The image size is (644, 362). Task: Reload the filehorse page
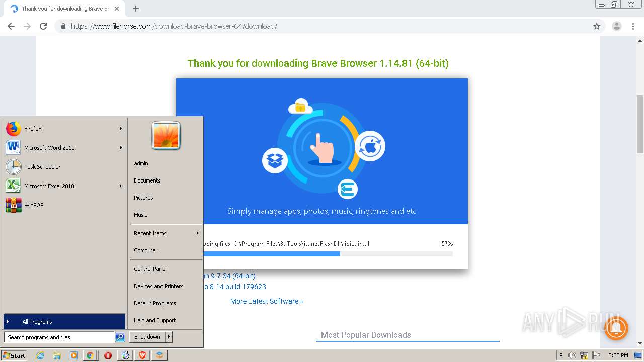(x=43, y=26)
